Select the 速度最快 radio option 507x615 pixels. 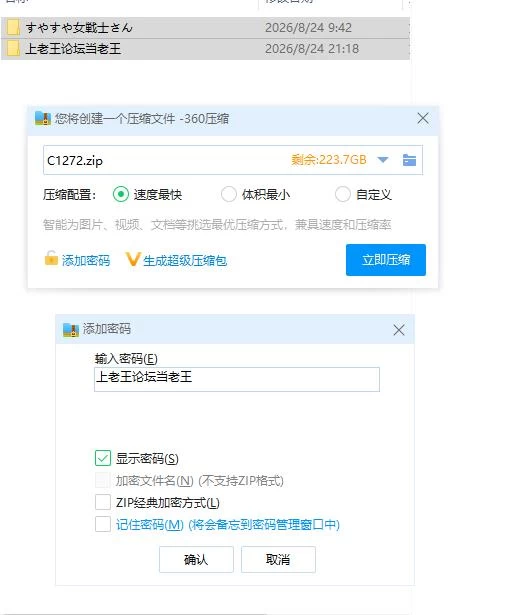(x=121, y=194)
